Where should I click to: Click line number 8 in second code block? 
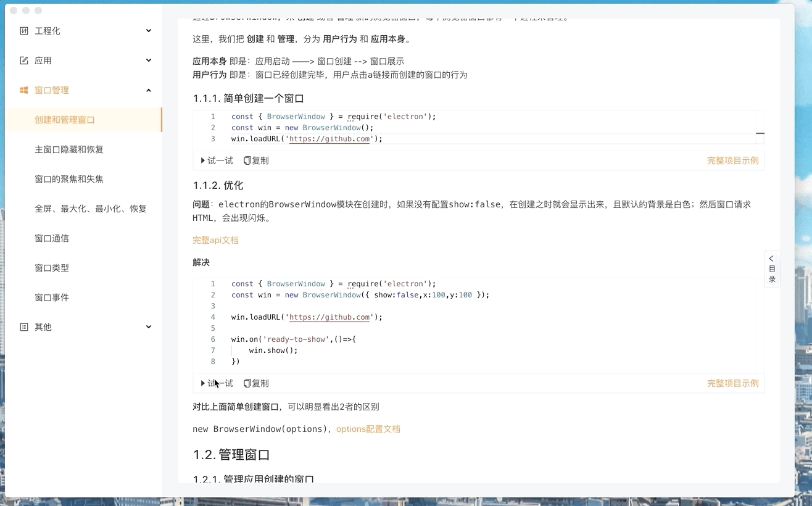point(213,362)
